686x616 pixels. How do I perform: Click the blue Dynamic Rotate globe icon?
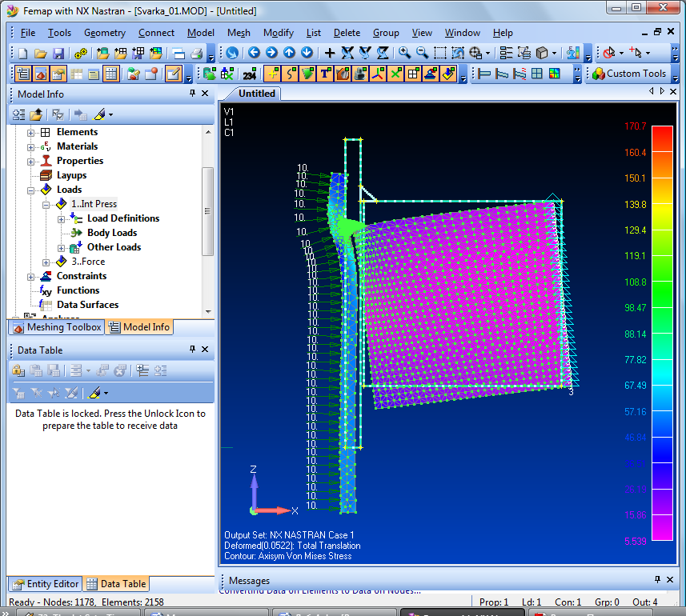232,53
